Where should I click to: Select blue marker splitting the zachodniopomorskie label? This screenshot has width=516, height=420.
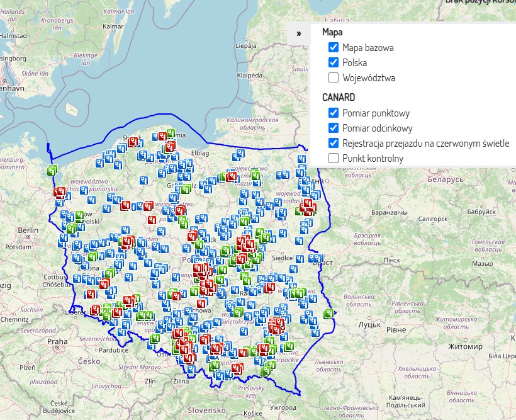pyautogui.click(x=84, y=190)
